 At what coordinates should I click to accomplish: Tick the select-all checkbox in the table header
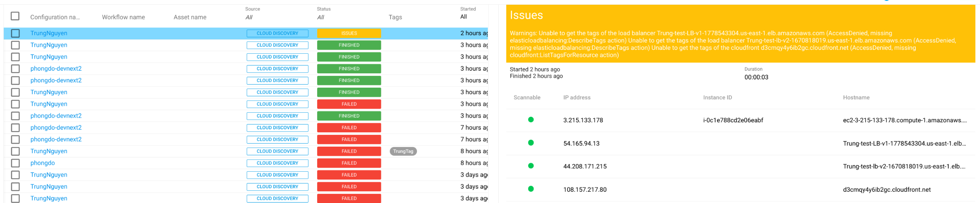(15, 16)
